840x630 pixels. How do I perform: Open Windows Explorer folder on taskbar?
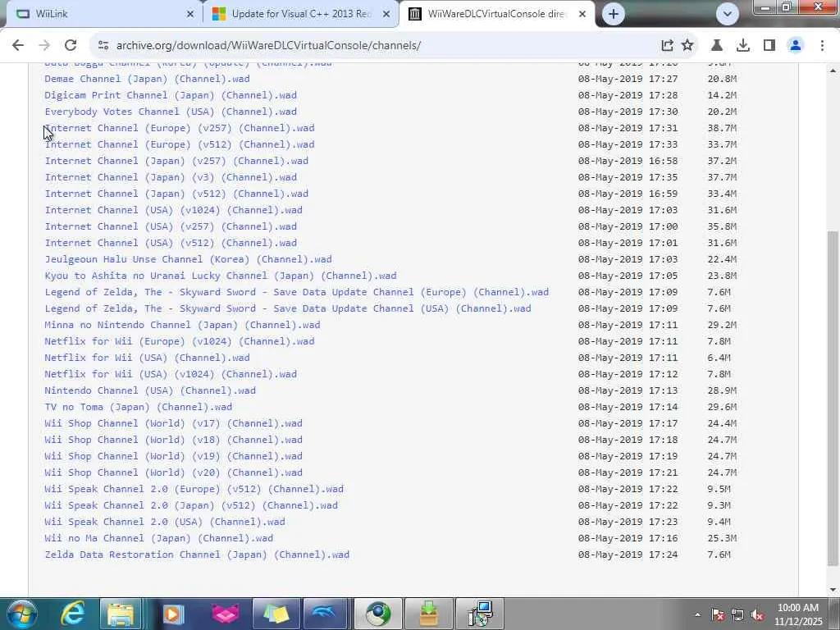(x=121, y=614)
